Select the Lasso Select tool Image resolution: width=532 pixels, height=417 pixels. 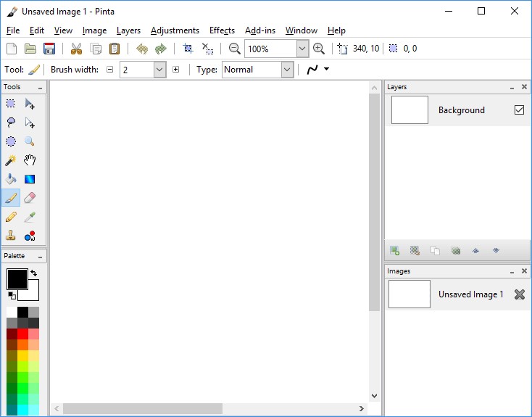coord(11,123)
